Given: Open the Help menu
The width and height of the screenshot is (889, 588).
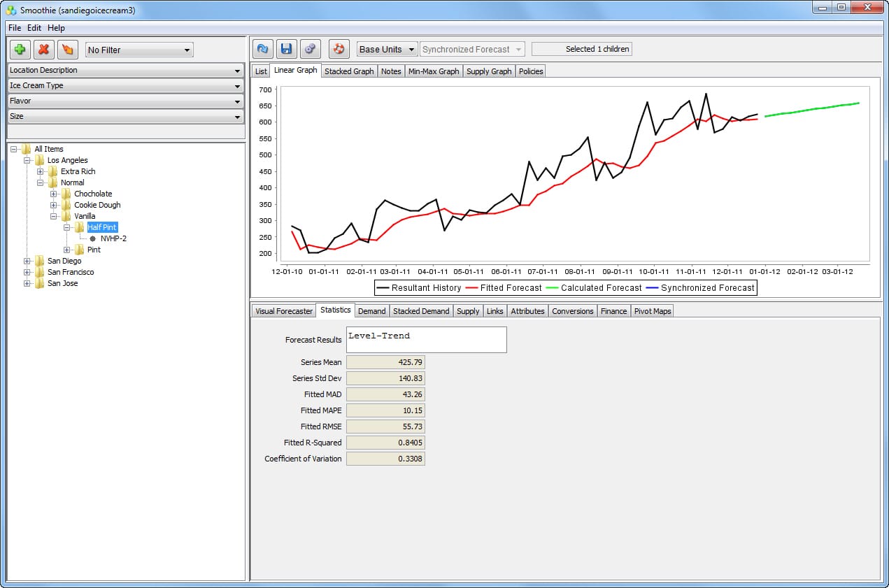Looking at the screenshot, I should 56,28.
